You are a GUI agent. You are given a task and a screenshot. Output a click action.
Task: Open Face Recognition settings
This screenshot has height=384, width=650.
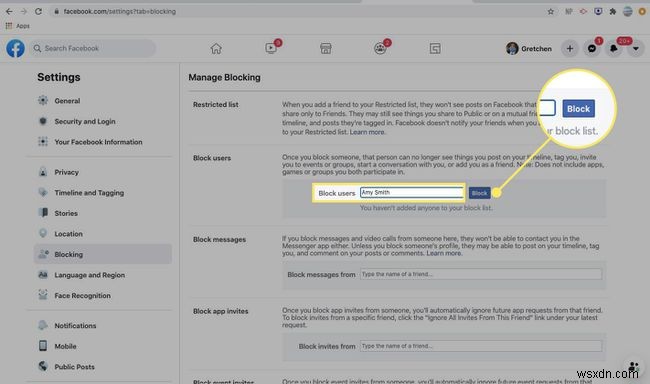82,296
